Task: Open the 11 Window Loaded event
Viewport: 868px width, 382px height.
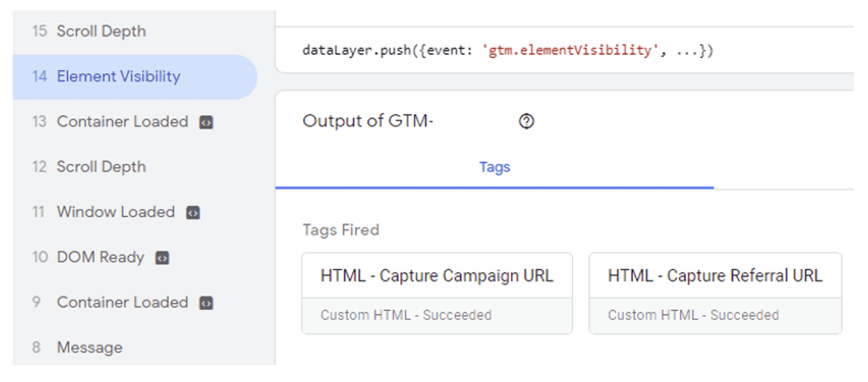Action: [116, 212]
